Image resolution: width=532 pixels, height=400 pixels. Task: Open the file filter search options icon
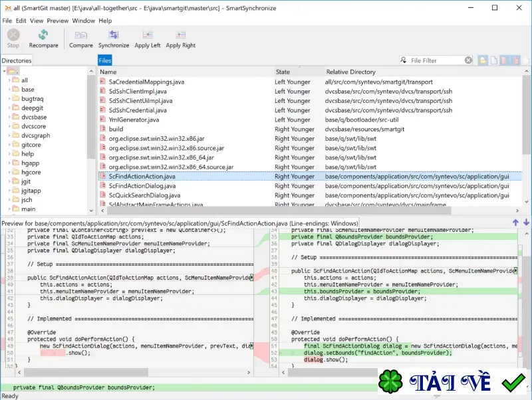coord(404,60)
